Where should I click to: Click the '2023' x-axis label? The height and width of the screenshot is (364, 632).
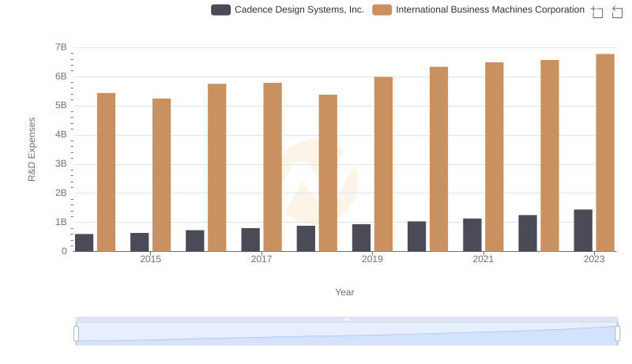(x=594, y=259)
